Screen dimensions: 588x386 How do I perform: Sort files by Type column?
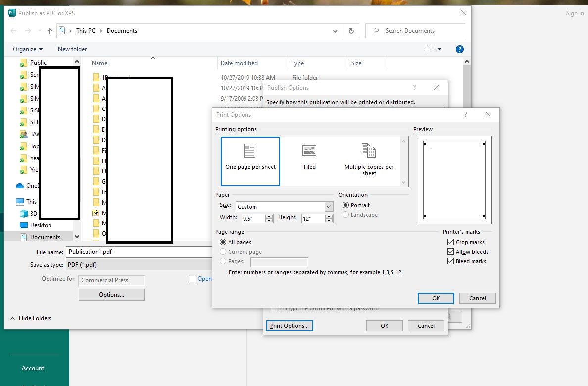(x=298, y=63)
